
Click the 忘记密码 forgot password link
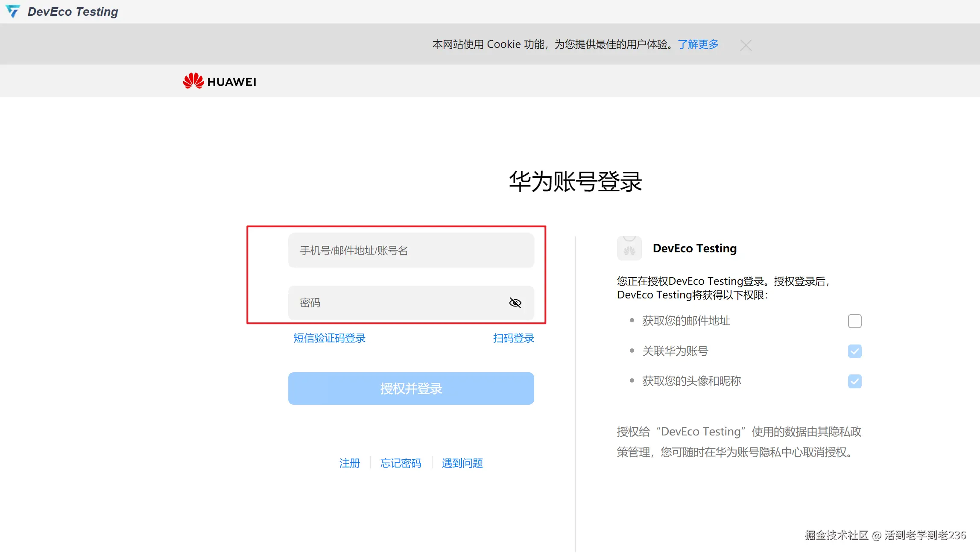pyautogui.click(x=401, y=463)
